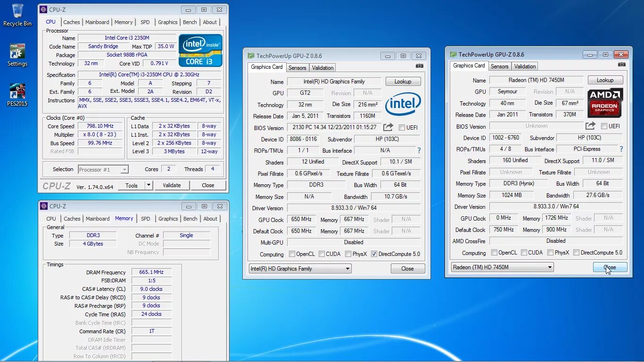Click the Single channel value in Memory window
Viewport: 644px width, 362px height.
click(x=186, y=235)
